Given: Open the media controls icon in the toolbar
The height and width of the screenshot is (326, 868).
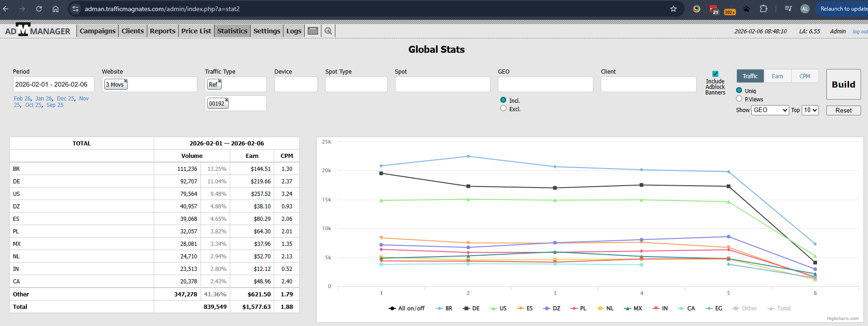Looking at the screenshot, I should [x=788, y=9].
